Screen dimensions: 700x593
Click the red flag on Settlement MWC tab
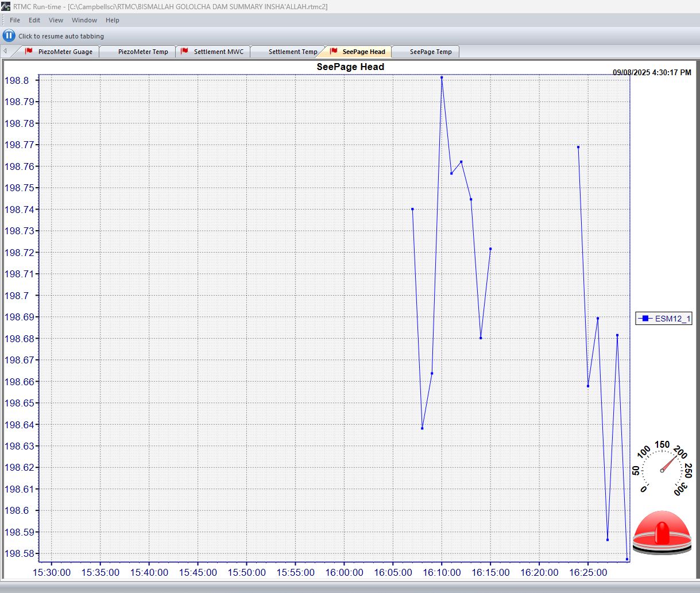click(184, 51)
